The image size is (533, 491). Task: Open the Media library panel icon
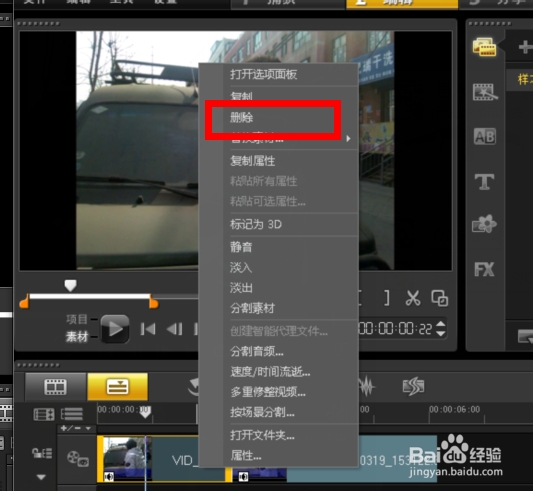click(x=484, y=48)
